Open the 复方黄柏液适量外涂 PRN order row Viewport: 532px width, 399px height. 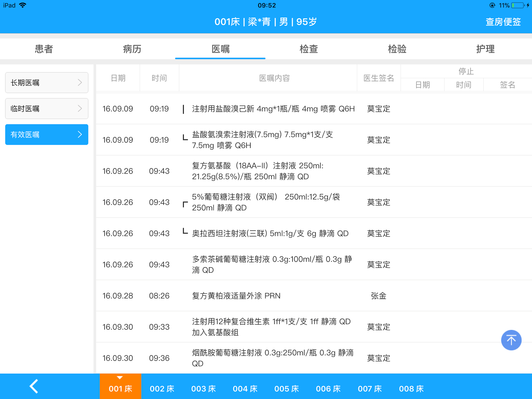tap(236, 296)
